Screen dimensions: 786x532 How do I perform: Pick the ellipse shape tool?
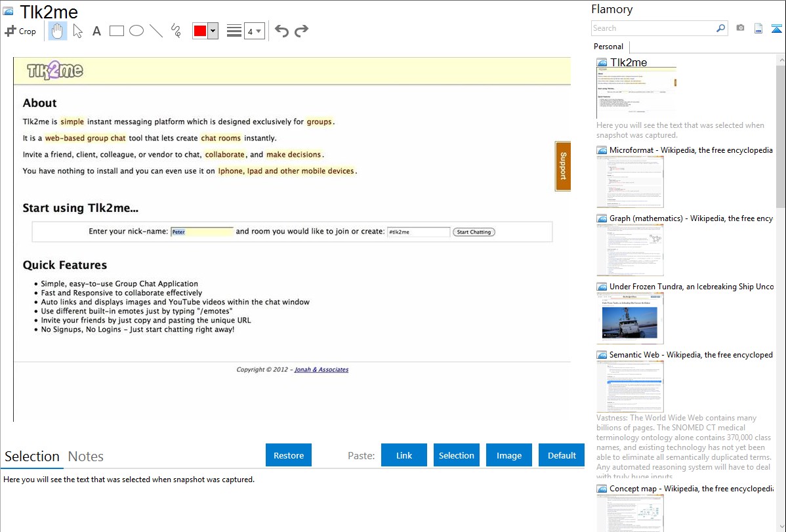click(136, 31)
